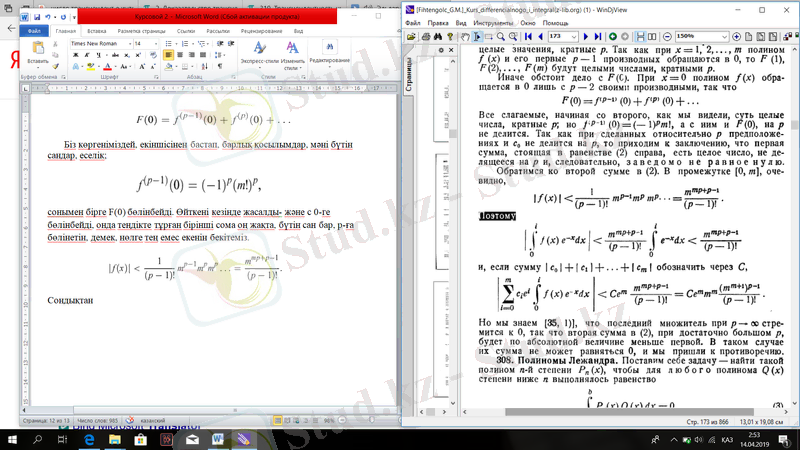The height and width of the screenshot is (450, 800).
Task: Open the Times New Roman font dropdown
Action: point(129,44)
